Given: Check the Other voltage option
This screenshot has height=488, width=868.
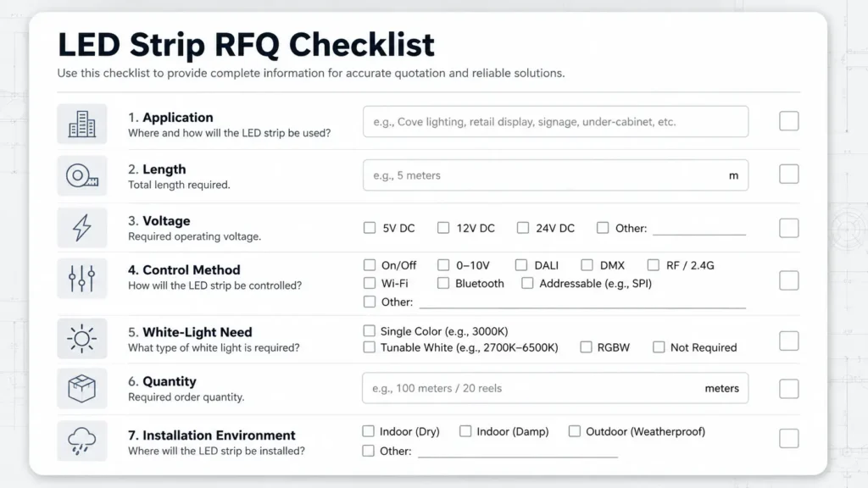Looking at the screenshot, I should (603, 228).
